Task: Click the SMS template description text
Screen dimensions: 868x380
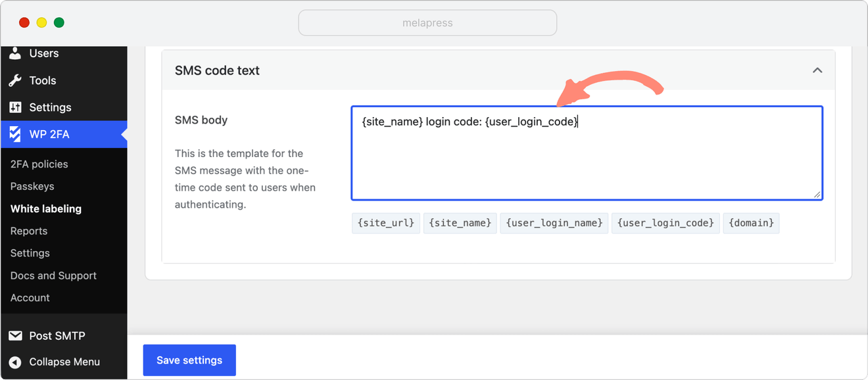Action: [245, 179]
